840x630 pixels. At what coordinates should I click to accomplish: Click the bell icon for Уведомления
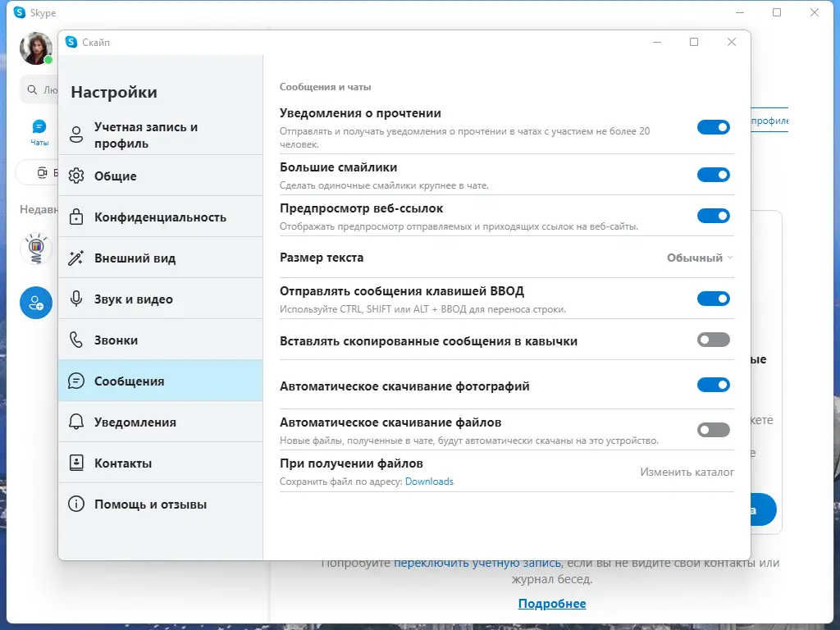pyautogui.click(x=76, y=422)
